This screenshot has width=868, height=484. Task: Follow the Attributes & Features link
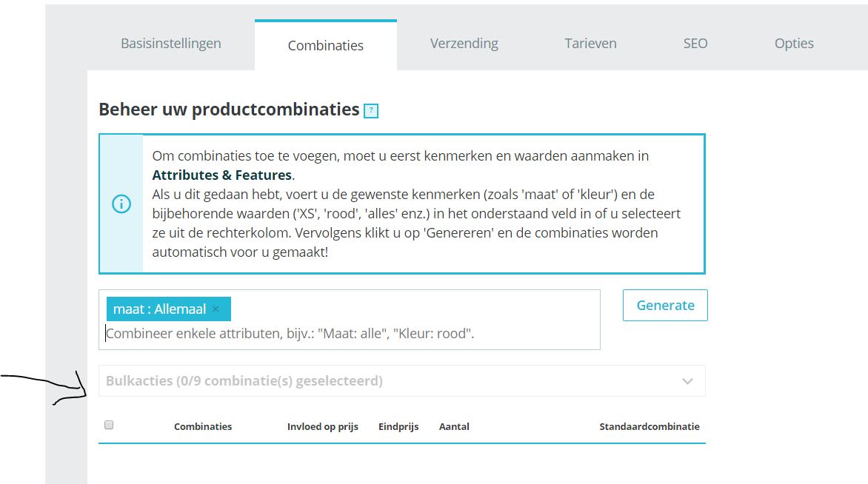(x=222, y=175)
